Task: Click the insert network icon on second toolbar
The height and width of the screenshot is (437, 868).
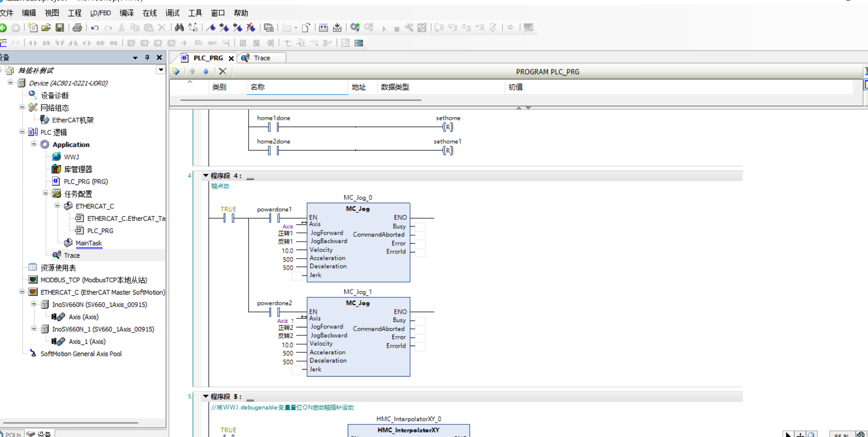Action: (3, 43)
